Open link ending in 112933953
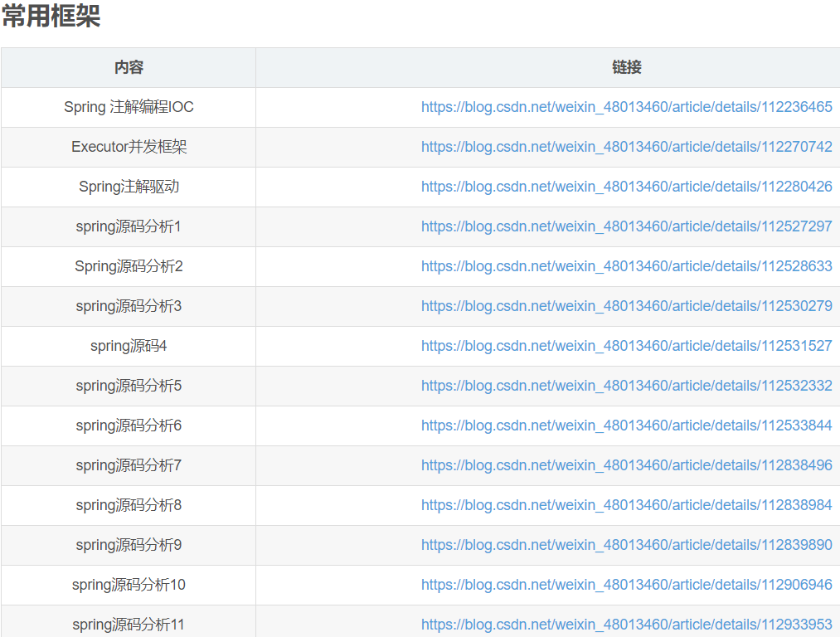 tap(626, 625)
